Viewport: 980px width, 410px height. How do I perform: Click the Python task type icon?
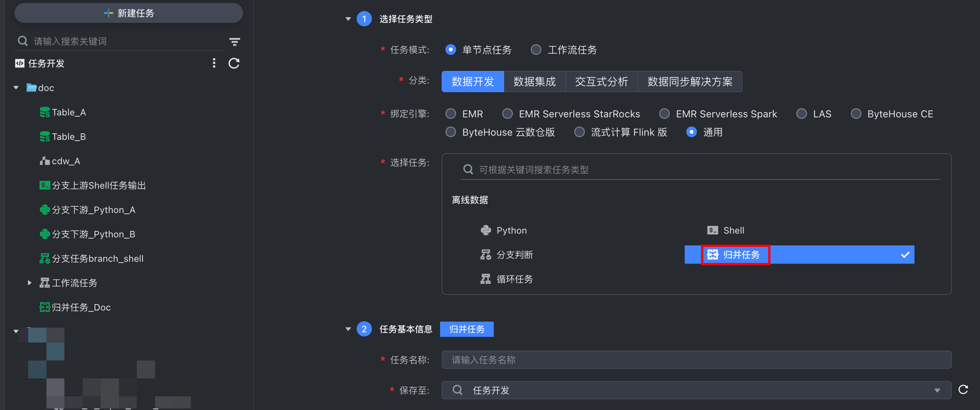pos(486,231)
